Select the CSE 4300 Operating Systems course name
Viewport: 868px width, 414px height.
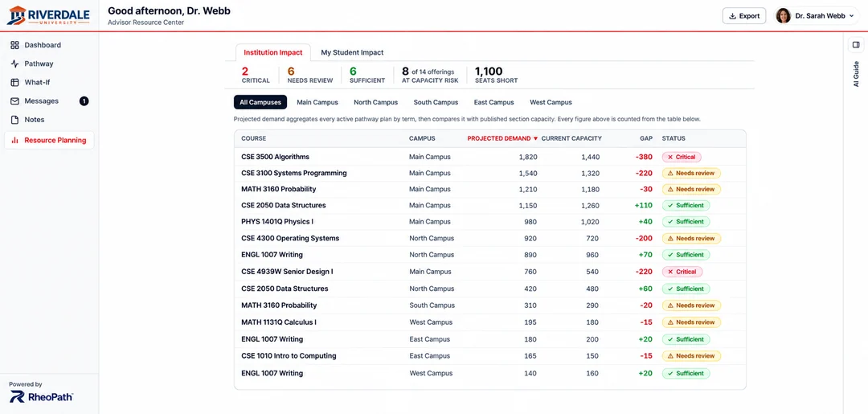290,239
